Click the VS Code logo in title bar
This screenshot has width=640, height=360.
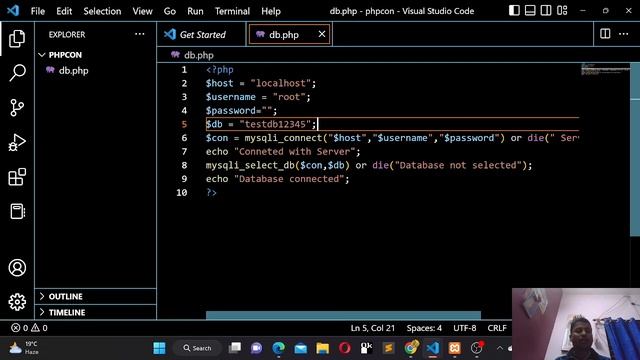(x=13, y=11)
